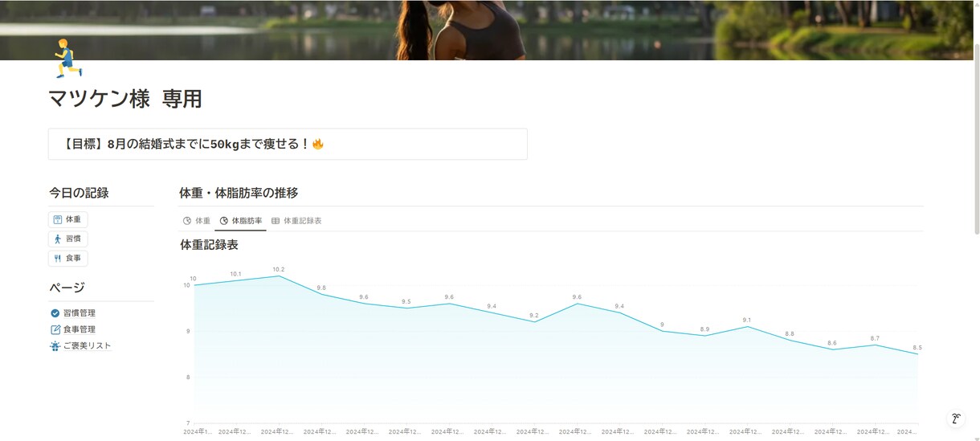980x441 pixels.
Task: Click the page title マツケン様 専用
Action: point(125,99)
